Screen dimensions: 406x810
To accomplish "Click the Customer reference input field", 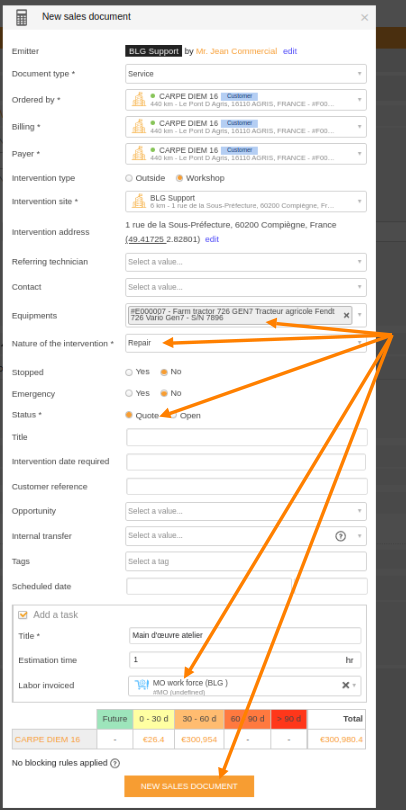I will click(247, 486).
